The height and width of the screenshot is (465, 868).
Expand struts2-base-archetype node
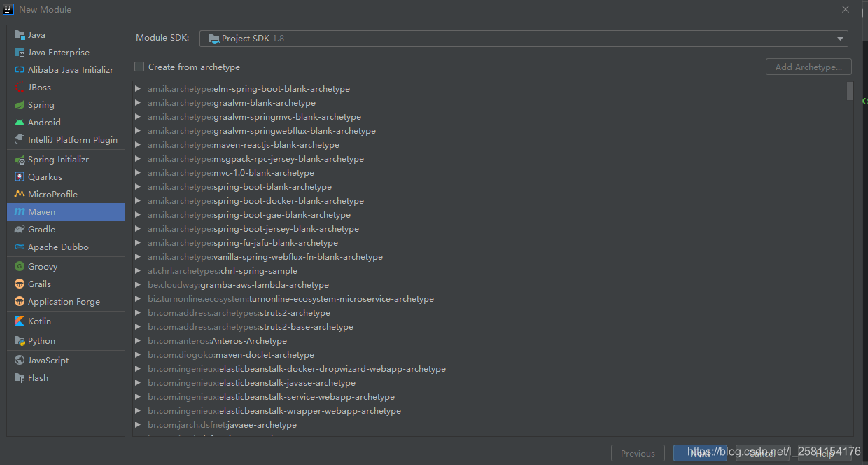click(x=139, y=327)
